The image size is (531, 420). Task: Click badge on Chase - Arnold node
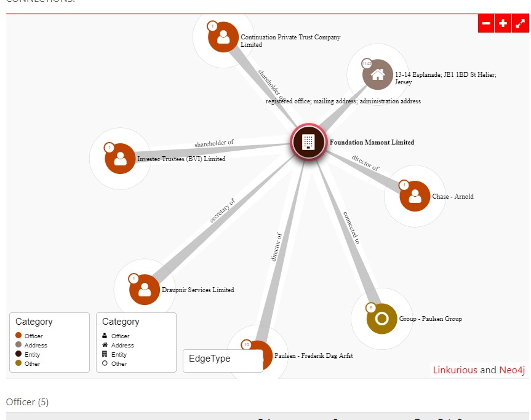click(404, 185)
